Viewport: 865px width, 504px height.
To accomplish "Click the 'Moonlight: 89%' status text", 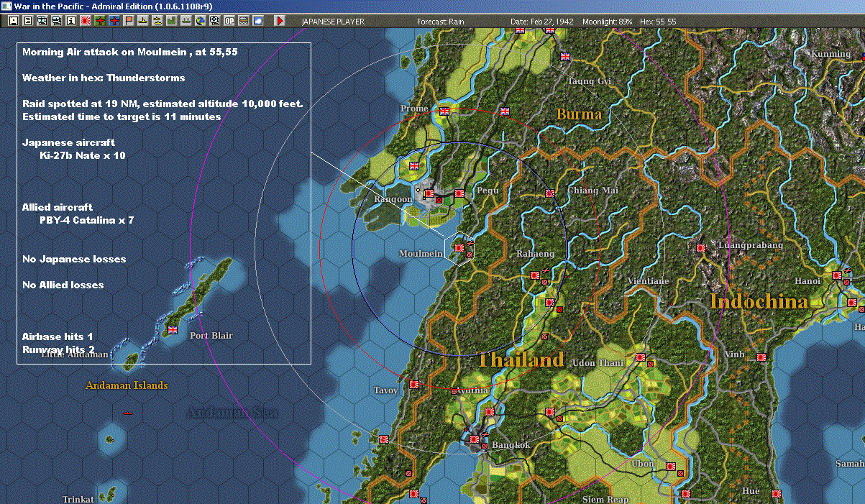I will point(608,22).
